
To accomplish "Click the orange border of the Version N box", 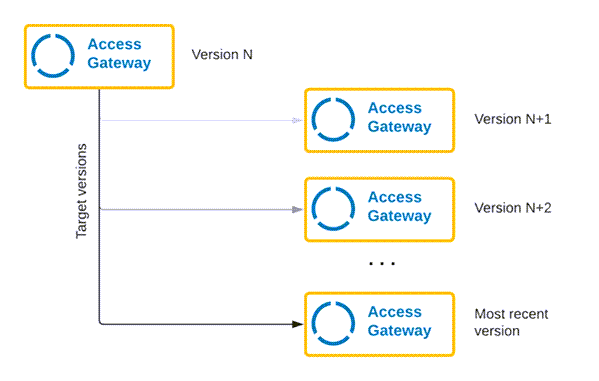I will (99, 26).
